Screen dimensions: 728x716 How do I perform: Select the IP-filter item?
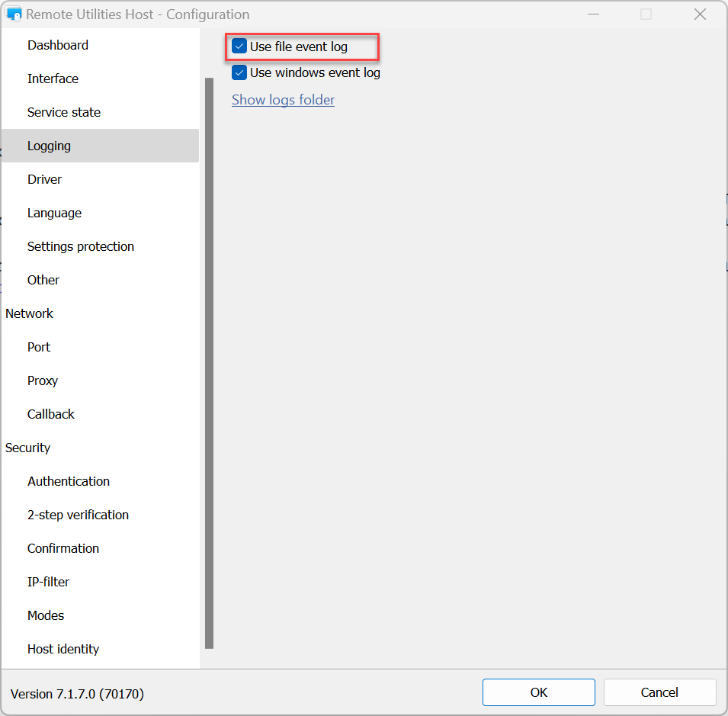(101, 582)
